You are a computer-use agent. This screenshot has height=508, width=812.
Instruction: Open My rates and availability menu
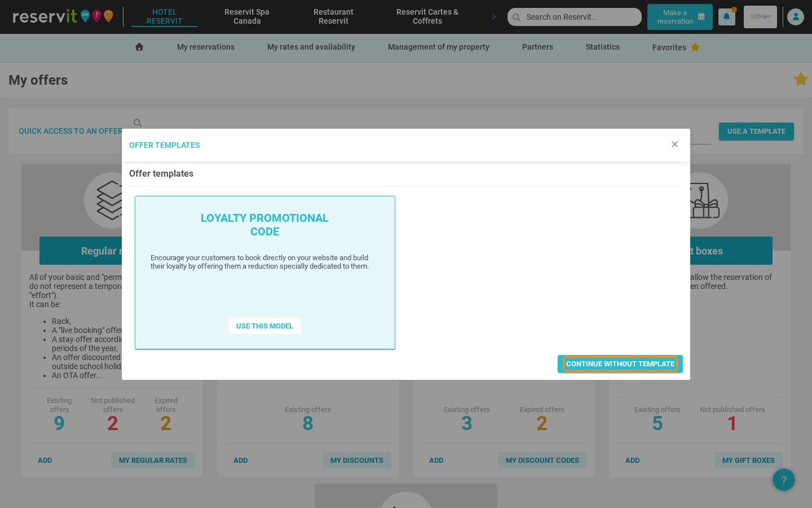click(311, 47)
